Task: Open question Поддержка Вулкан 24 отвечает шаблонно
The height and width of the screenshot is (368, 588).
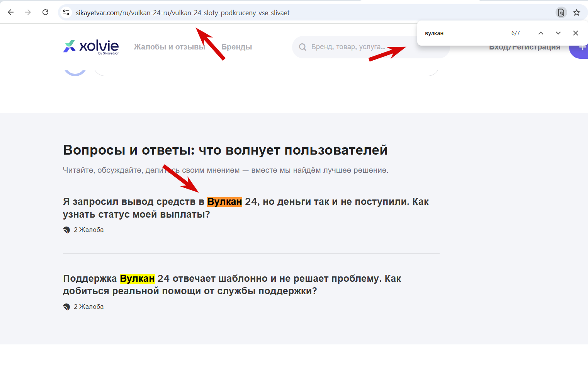Action: 232,285
